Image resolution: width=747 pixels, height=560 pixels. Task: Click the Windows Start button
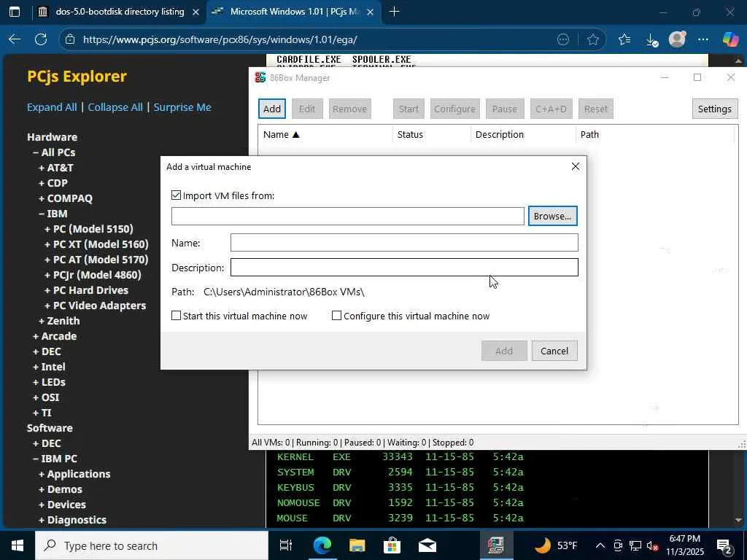pyautogui.click(x=18, y=545)
